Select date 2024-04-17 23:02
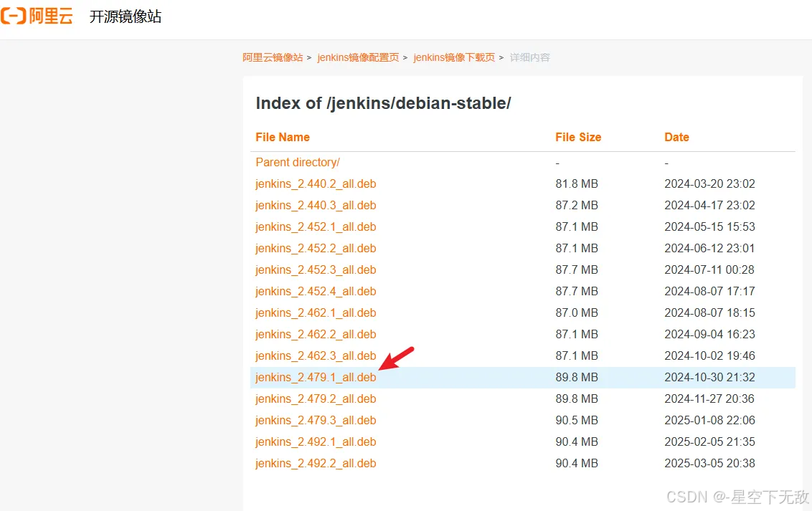Image resolution: width=812 pixels, height=511 pixels. 710,205
